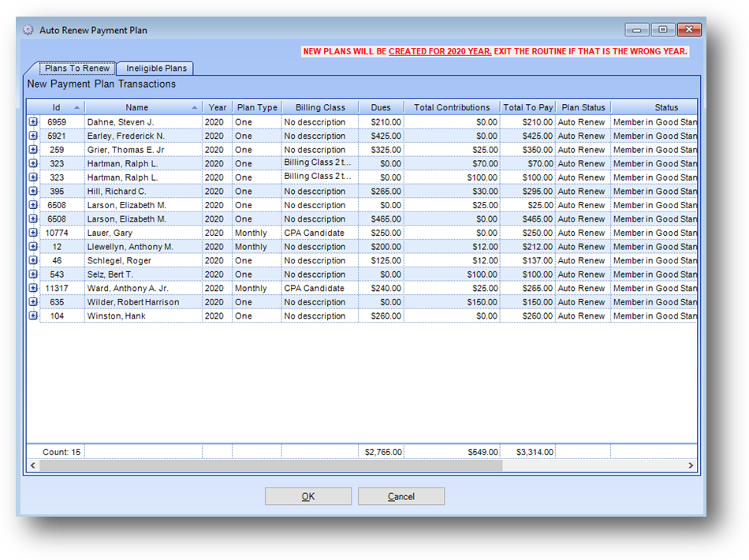The width and height of the screenshot is (749, 560).
Task: Click Wilder's $150.00 Total Contributions cell
Action: (452, 302)
